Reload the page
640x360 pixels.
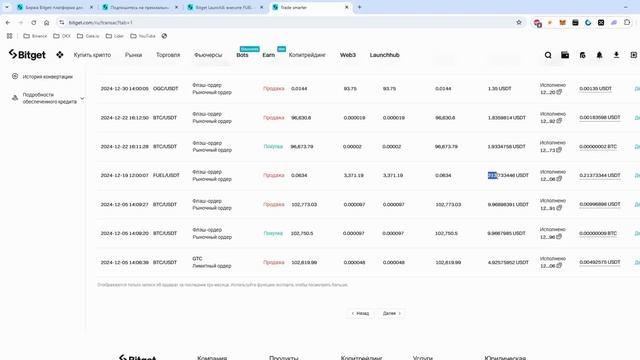33,22
